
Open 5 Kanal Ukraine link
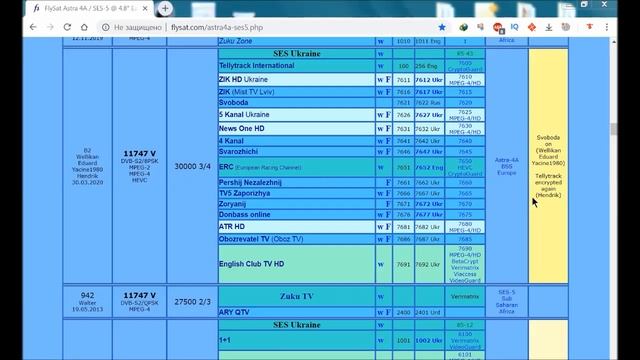pos(244,115)
